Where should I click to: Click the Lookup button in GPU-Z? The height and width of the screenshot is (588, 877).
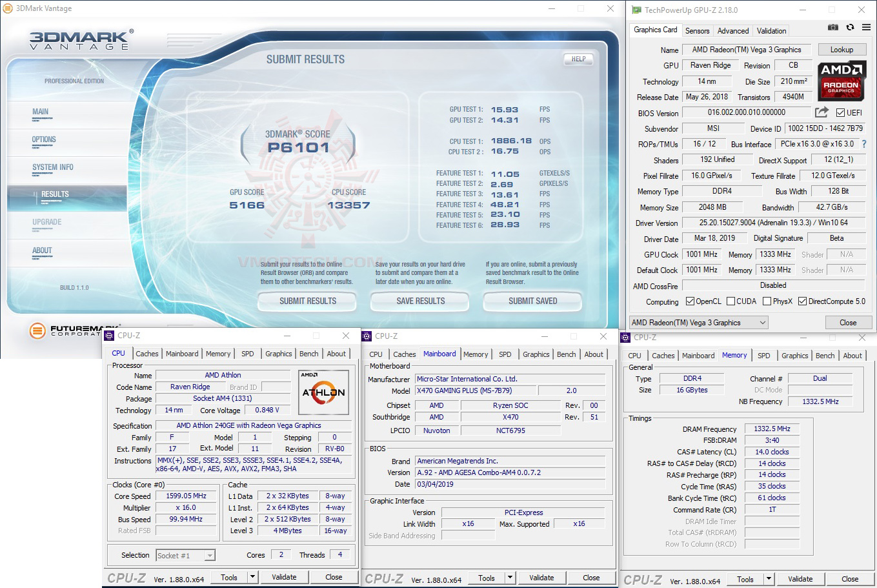point(842,50)
